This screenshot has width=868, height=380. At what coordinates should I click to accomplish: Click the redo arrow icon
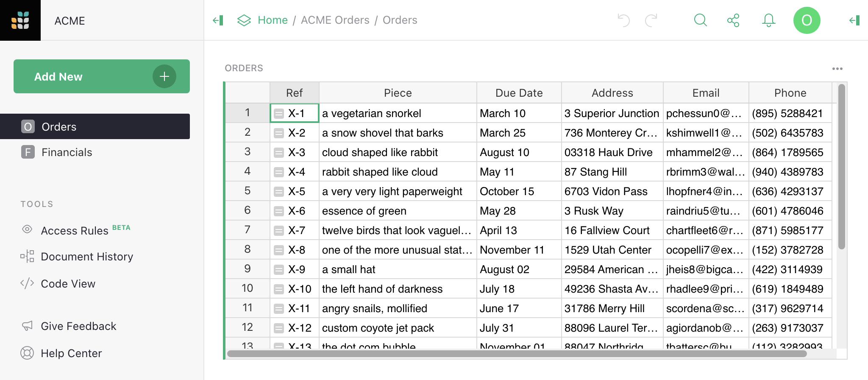coord(651,20)
